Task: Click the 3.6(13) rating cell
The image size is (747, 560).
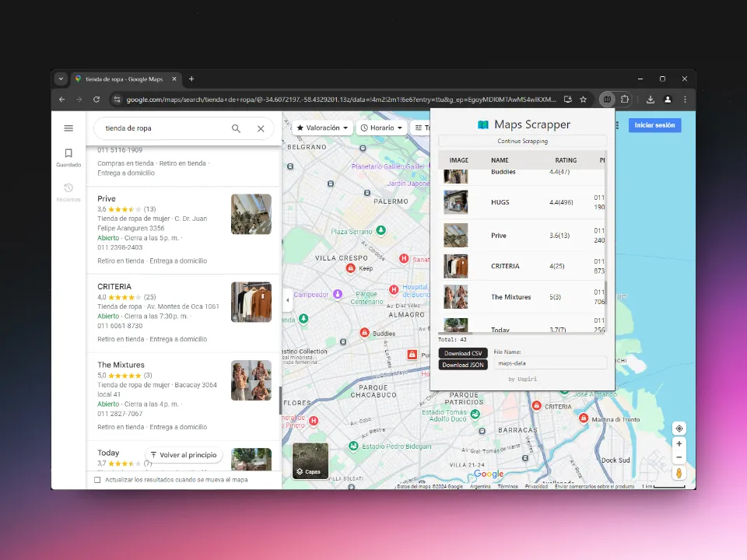Action: point(559,235)
